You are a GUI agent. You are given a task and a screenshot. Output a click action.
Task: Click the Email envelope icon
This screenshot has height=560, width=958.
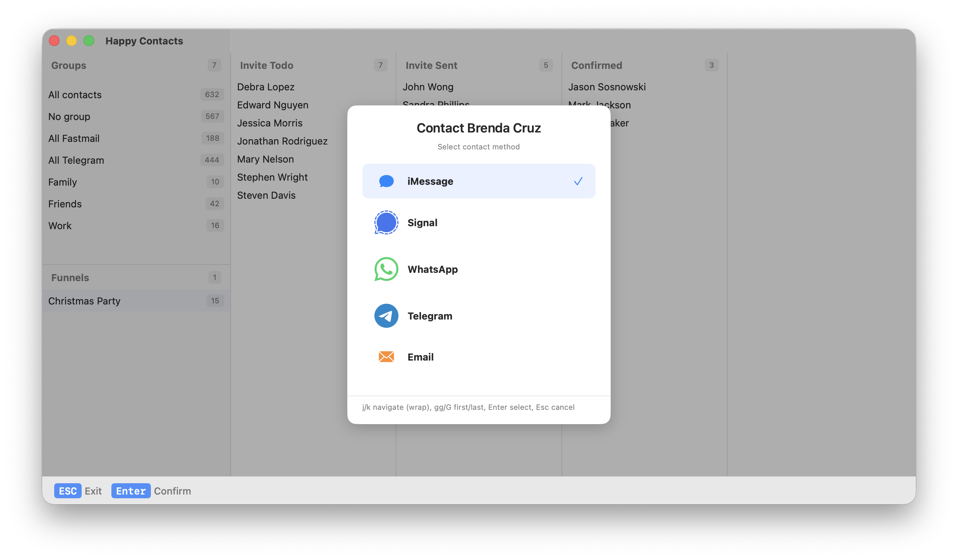[x=386, y=357]
